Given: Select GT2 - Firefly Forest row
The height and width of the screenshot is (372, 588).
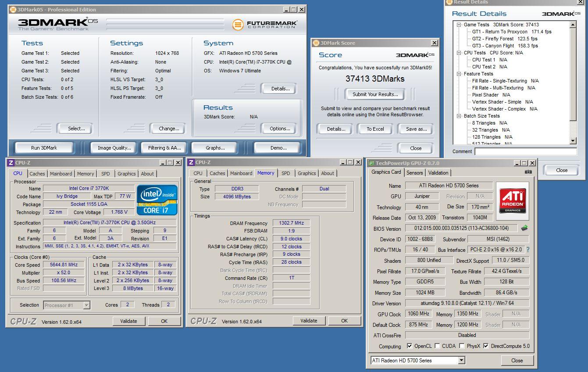Looking at the screenshot, I should 505,39.
